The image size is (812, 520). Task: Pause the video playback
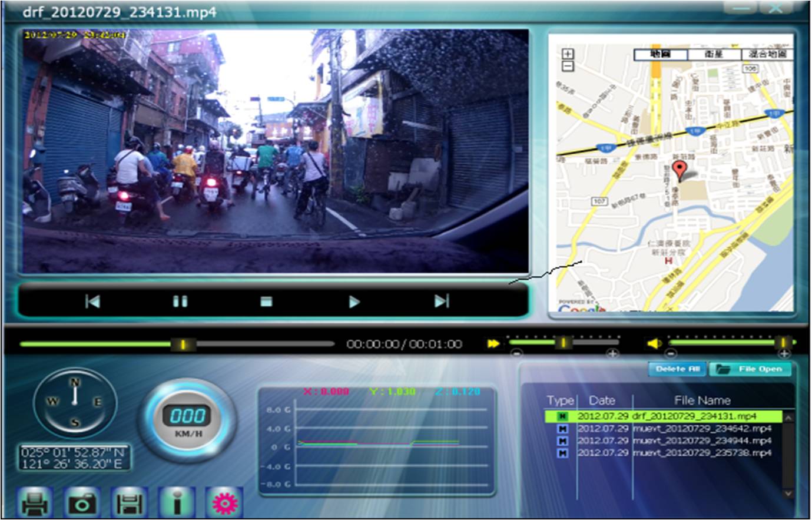click(x=180, y=302)
